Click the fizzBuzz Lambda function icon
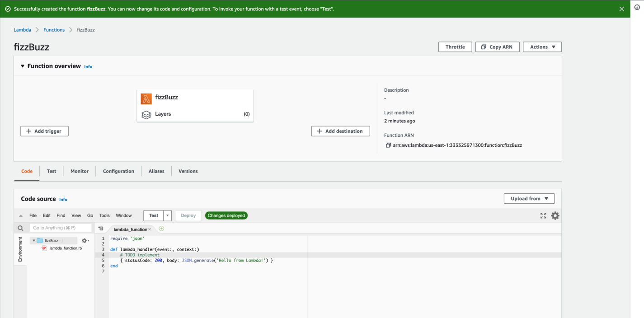Screen dimensions: 644x318 [146, 98]
